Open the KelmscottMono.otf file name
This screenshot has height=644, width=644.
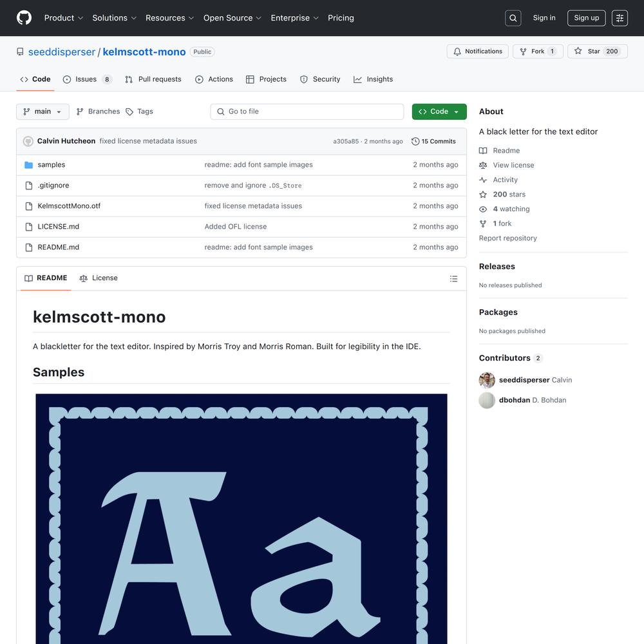pos(69,206)
